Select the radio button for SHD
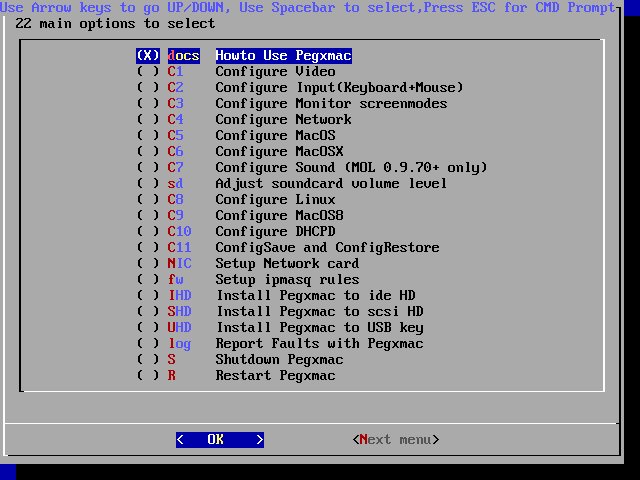This screenshot has width=640, height=480. 148,311
